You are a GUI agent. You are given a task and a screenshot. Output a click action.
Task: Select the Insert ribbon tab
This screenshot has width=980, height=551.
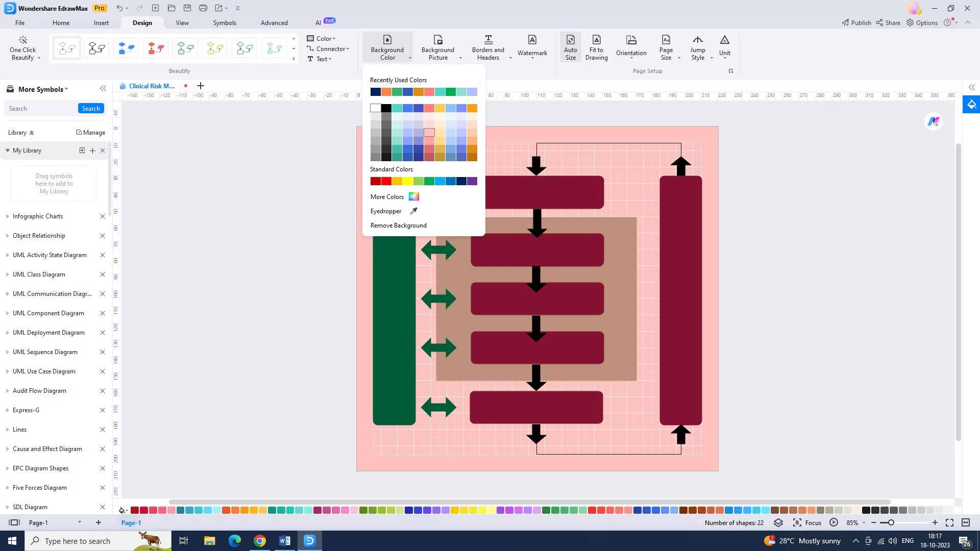pos(101,22)
